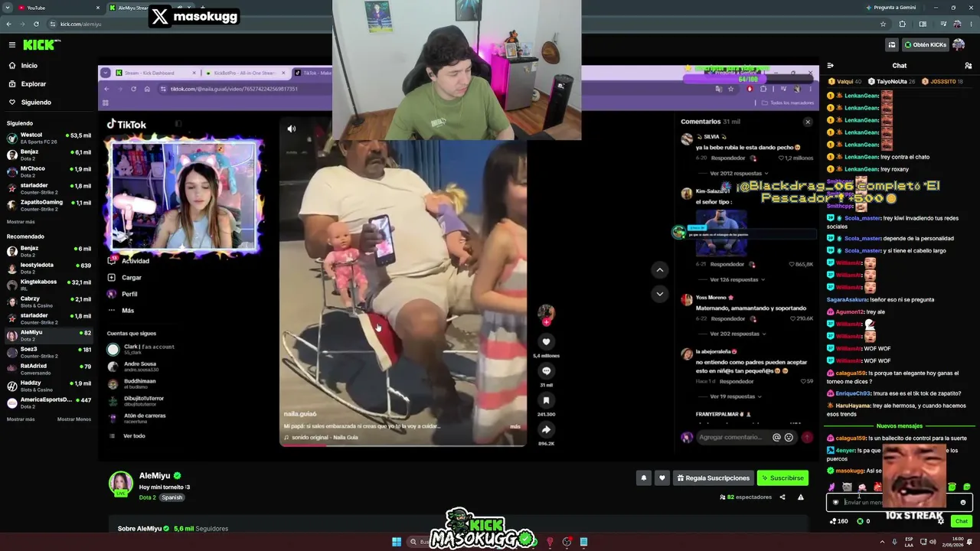The image size is (980, 551).
Task: Bookmark the TikTok video
Action: pyautogui.click(x=546, y=400)
